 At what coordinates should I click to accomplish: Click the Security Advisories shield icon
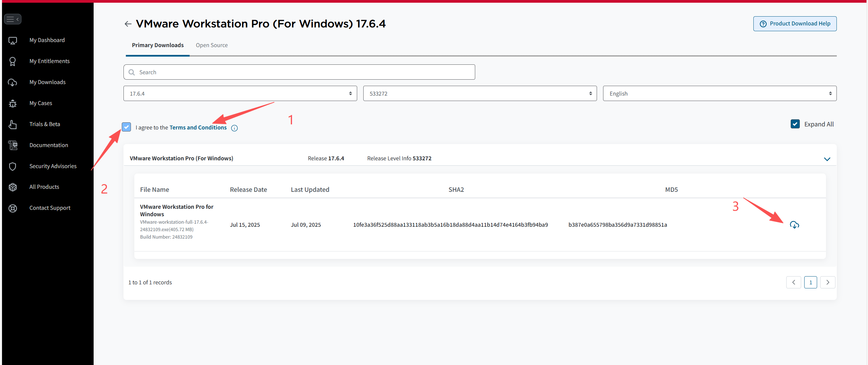[13, 166]
